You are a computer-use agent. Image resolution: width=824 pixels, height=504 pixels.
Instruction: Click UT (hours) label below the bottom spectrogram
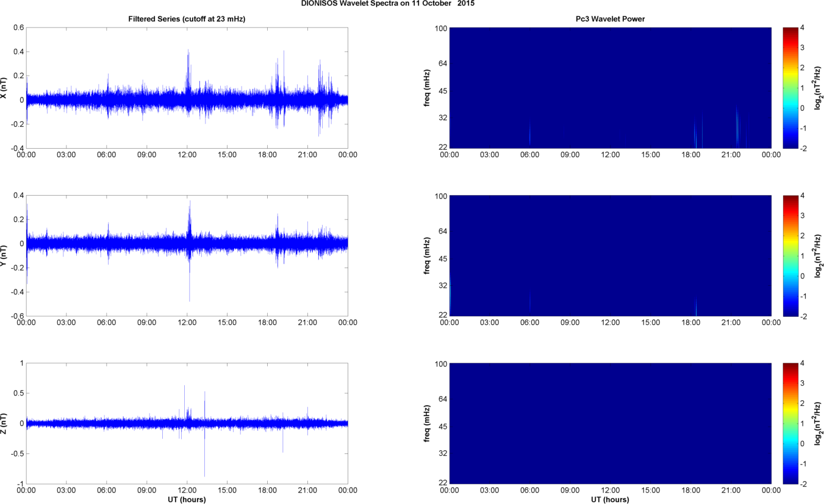tap(610, 499)
